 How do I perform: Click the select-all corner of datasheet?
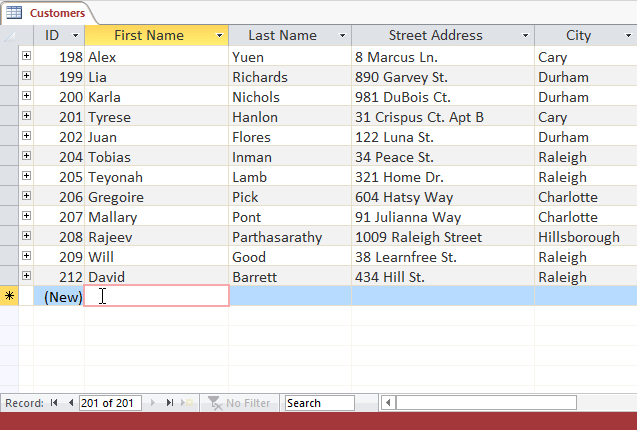tap(10, 35)
